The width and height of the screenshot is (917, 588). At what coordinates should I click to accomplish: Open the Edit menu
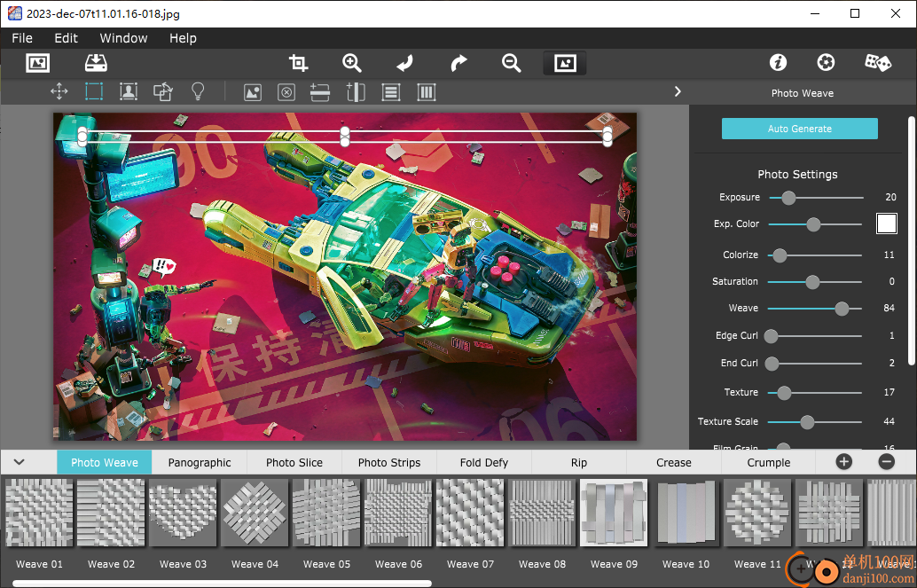(67, 38)
